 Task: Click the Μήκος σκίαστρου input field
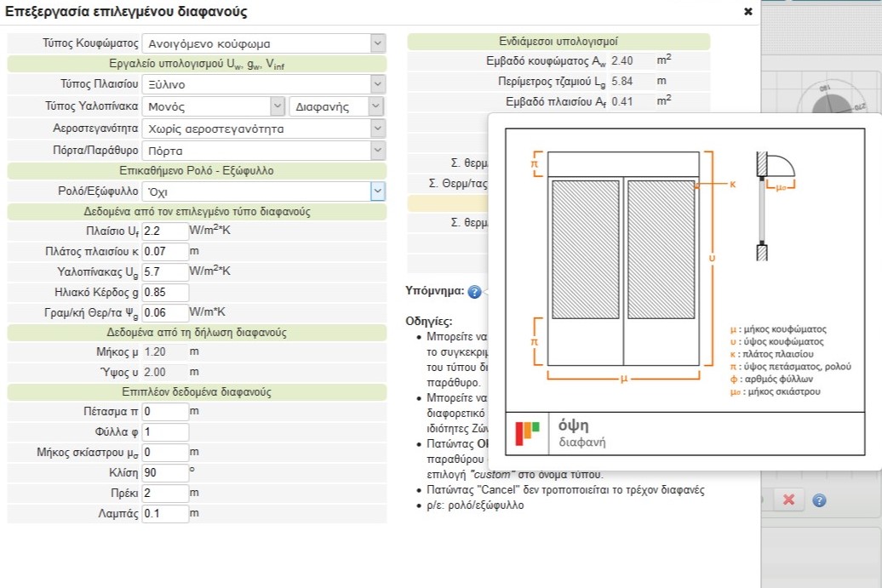(x=165, y=453)
